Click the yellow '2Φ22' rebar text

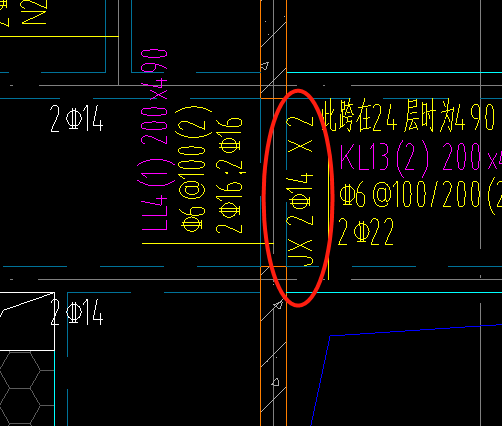tap(366, 232)
